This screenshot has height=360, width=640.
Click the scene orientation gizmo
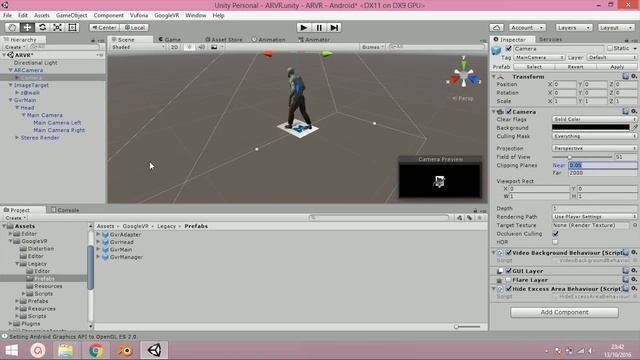point(464,76)
